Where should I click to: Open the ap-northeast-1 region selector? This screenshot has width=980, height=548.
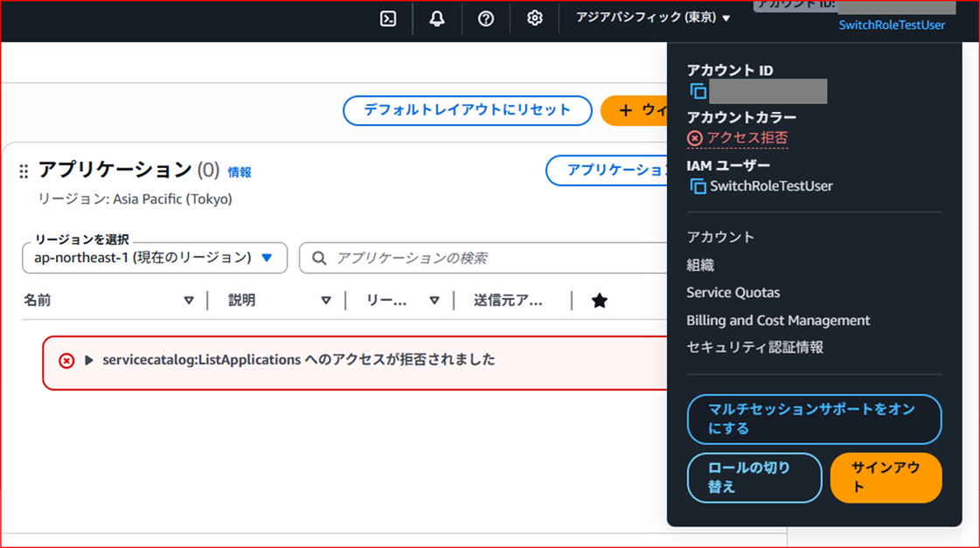pos(154,258)
